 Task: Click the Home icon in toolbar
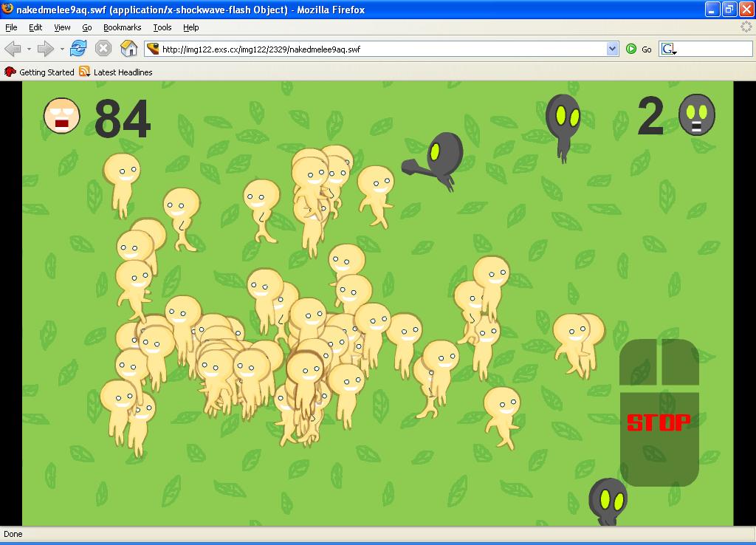click(x=129, y=49)
